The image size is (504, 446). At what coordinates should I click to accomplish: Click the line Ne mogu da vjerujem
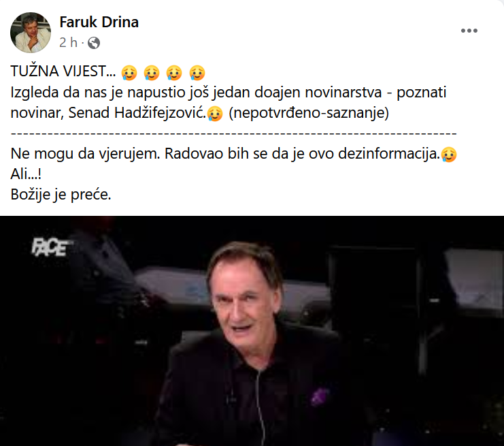85,154
